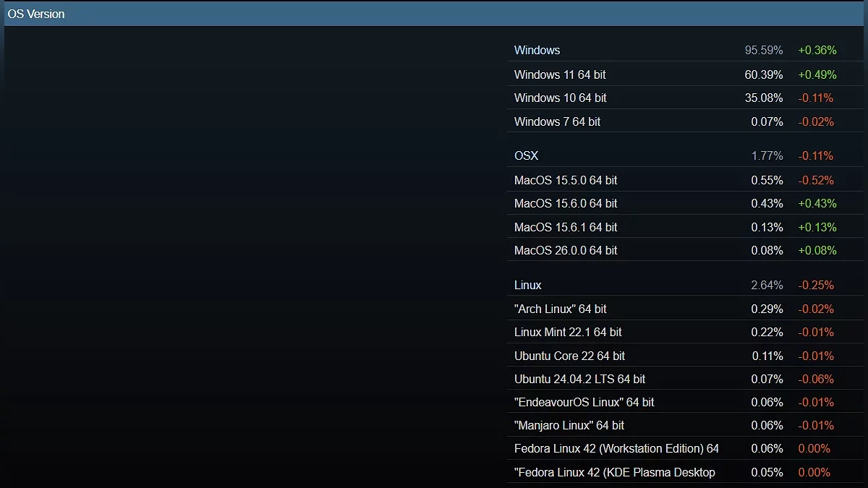Click the 35.08% value for Windows 10
Screen dimensions: 868x488
764,98
